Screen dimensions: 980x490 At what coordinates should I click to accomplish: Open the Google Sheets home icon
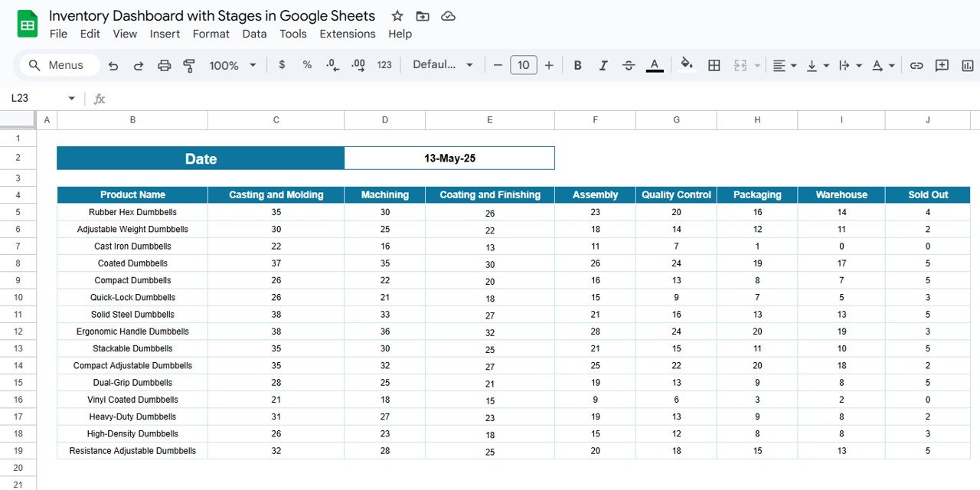[28, 24]
